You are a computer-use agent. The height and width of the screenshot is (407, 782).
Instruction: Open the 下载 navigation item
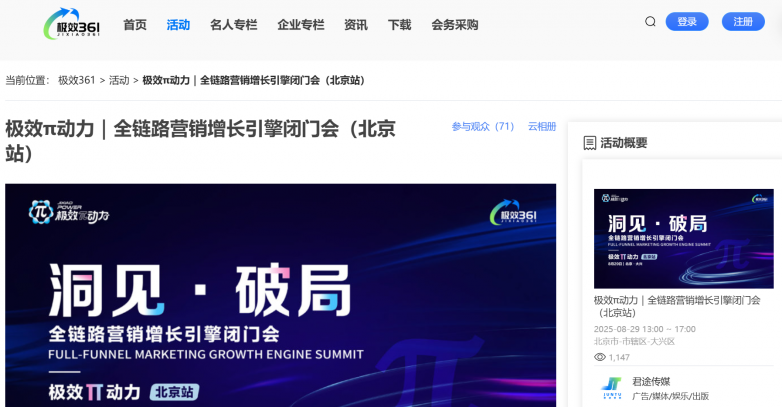399,24
